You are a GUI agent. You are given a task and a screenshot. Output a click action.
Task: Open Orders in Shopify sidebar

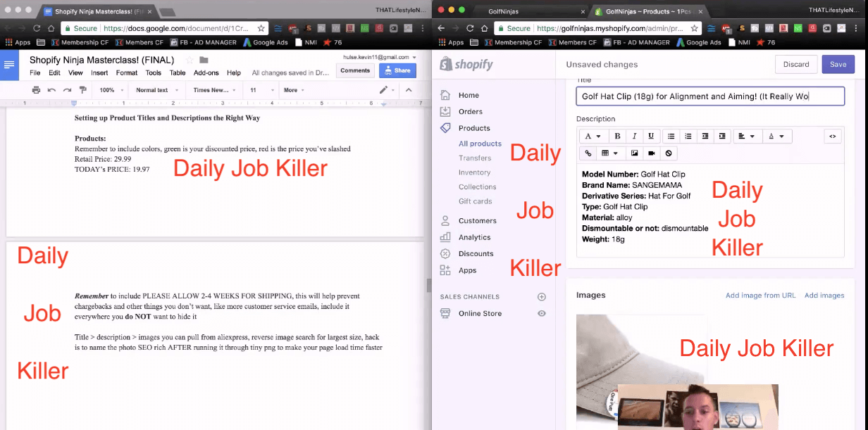[x=471, y=111]
